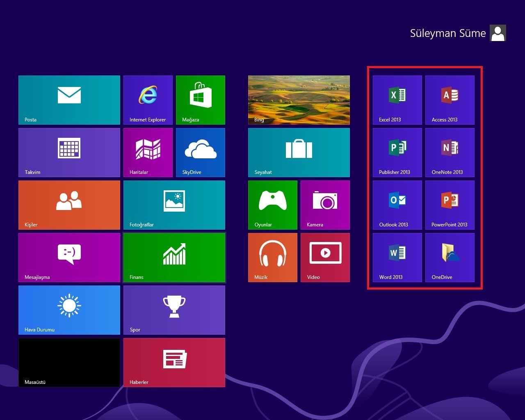Open the Publisher 2013 tile
The image size is (525, 420).
coord(397,152)
